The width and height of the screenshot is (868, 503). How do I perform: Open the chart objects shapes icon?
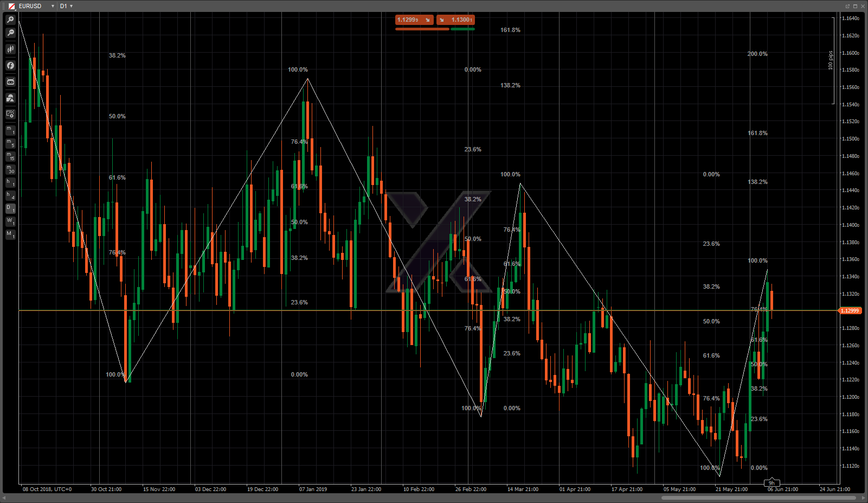click(x=10, y=98)
